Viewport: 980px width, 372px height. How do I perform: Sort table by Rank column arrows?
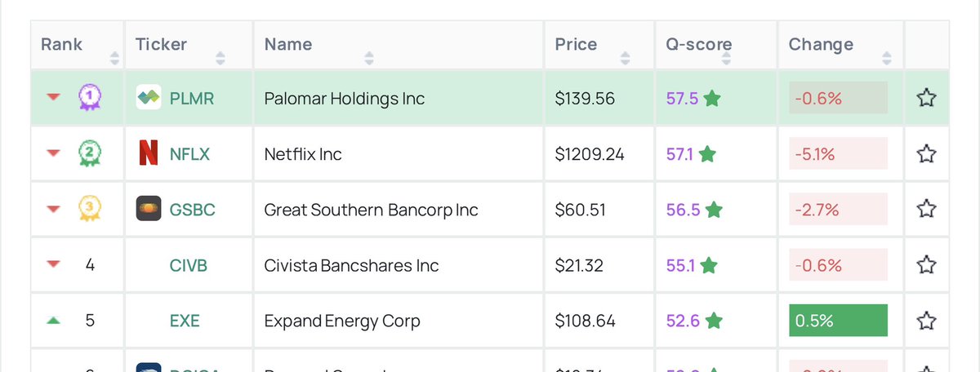(114, 59)
